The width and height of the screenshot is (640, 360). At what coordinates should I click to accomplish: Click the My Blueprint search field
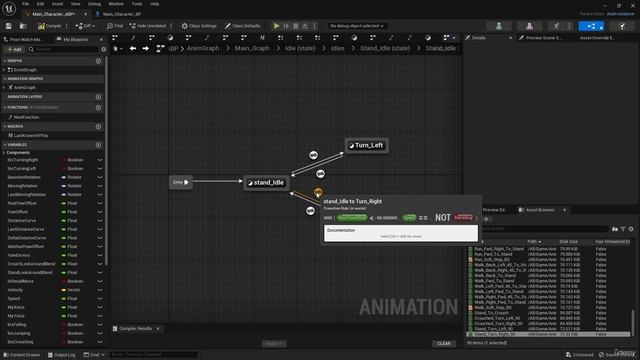pyautogui.click(x=63, y=49)
